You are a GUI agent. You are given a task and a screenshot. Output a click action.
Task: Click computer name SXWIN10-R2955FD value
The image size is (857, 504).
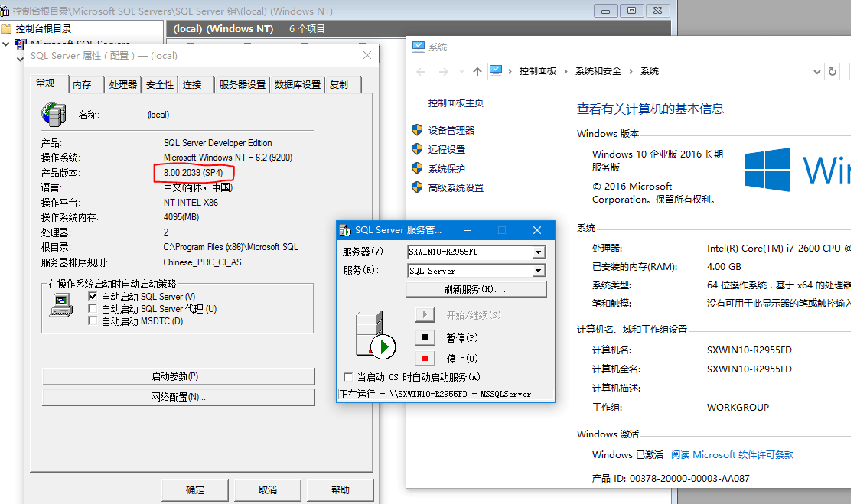(x=749, y=350)
